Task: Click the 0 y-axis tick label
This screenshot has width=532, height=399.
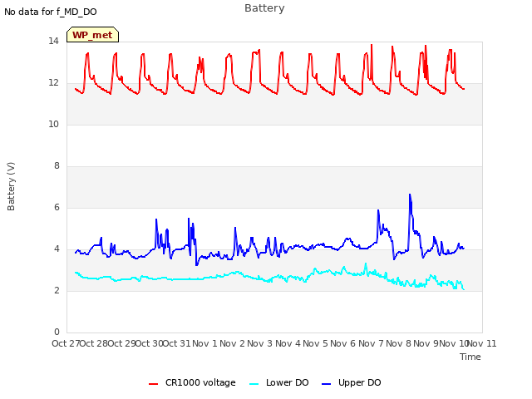Action: pos(57,332)
